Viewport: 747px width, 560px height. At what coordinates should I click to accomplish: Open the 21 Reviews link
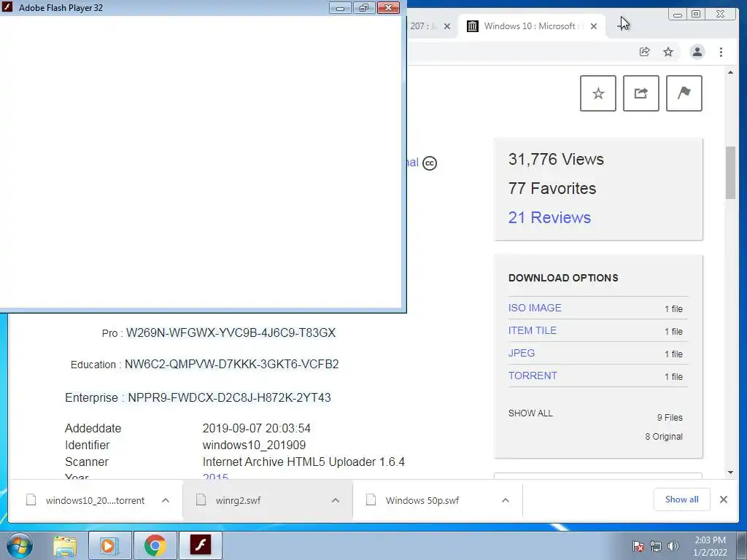(549, 217)
